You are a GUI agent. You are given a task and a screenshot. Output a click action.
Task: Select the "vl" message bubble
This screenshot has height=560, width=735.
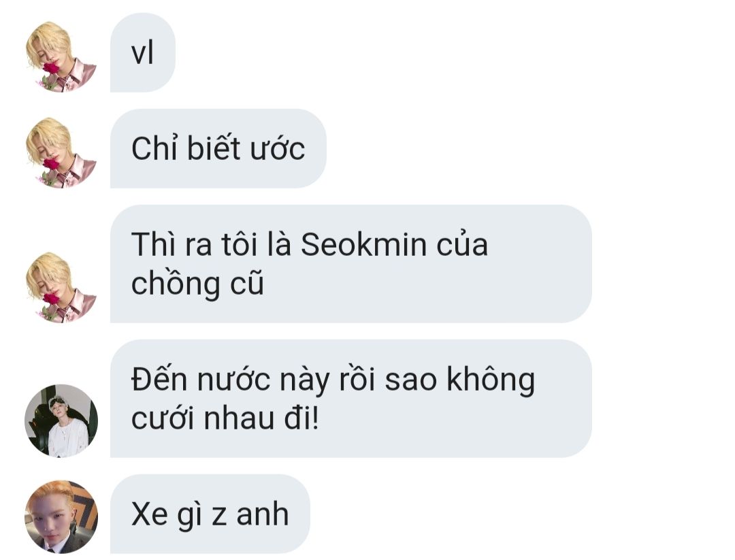(143, 52)
